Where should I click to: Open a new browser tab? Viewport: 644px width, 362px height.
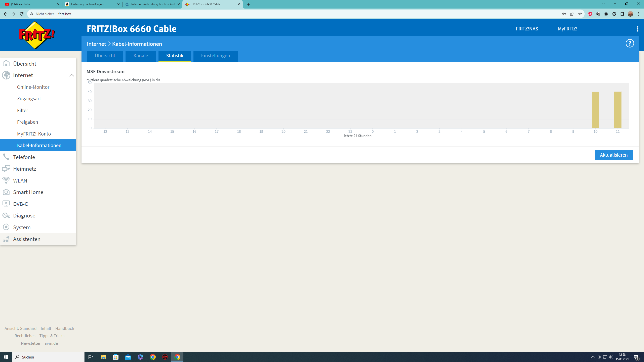tap(248, 4)
